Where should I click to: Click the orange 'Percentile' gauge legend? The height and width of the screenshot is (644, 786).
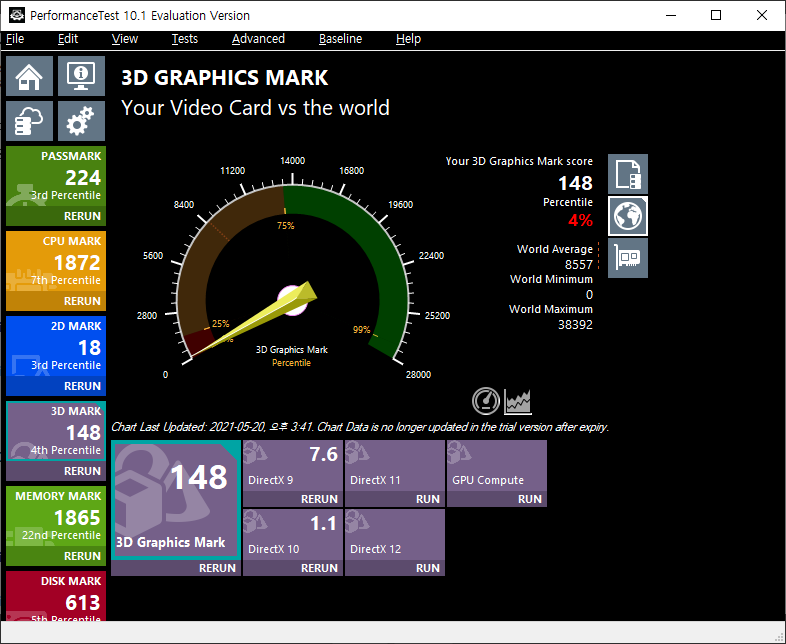pyautogui.click(x=291, y=363)
